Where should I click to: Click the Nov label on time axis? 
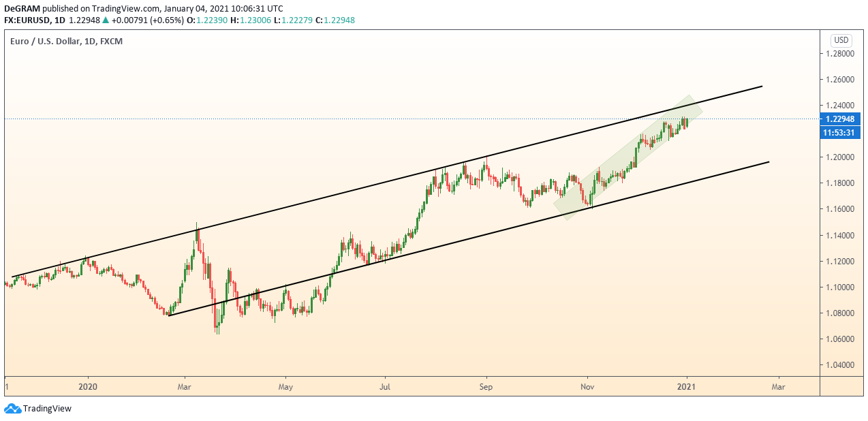pyautogui.click(x=588, y=386)
